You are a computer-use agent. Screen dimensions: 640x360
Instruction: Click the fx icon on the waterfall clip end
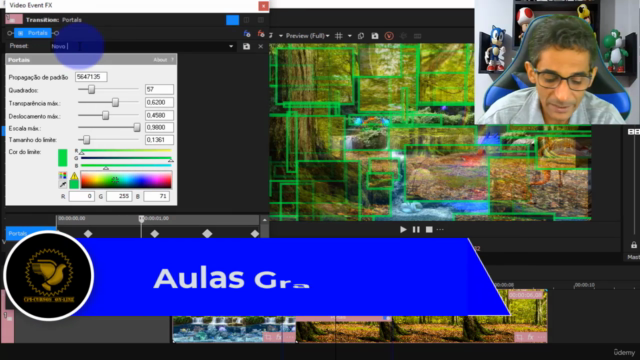(x=279, y=337)
